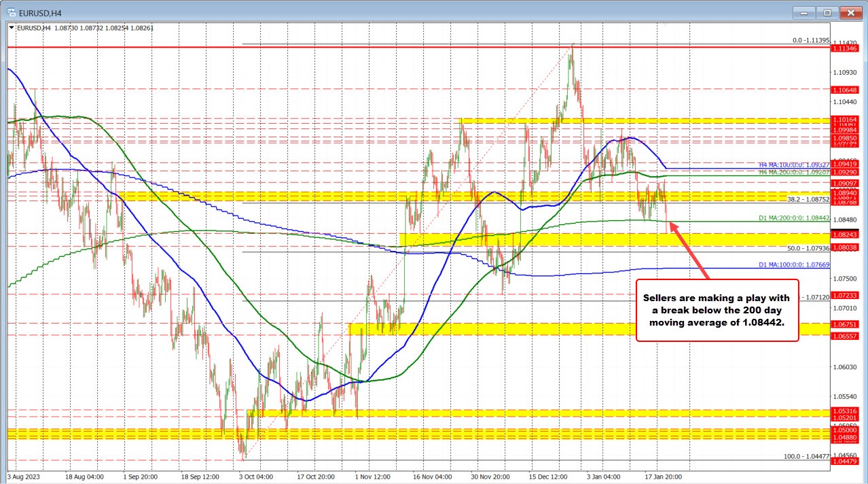The height and width of the screenshot is (484, 868).
Task: Collapse the OHLC quote display via the triangle
Action: (11, 28)
